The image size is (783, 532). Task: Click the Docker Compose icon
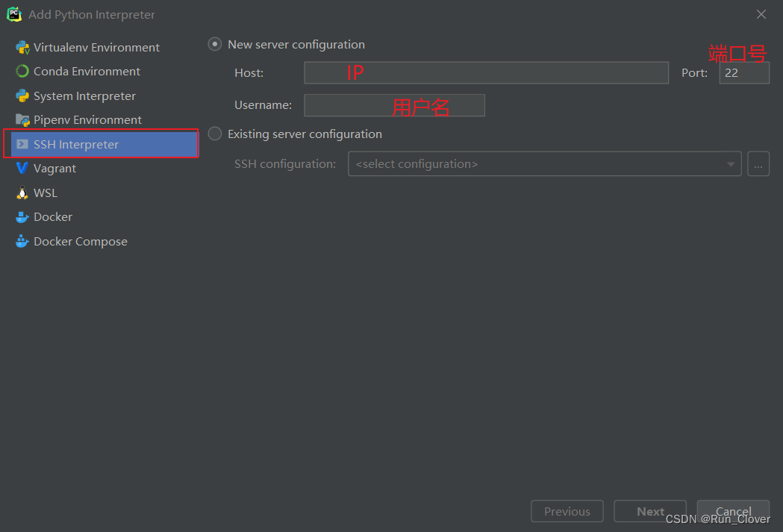coord(22,242)
